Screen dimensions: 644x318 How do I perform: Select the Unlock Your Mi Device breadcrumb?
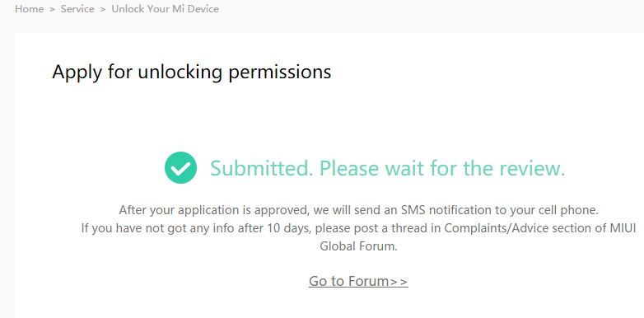click(165, 8)
